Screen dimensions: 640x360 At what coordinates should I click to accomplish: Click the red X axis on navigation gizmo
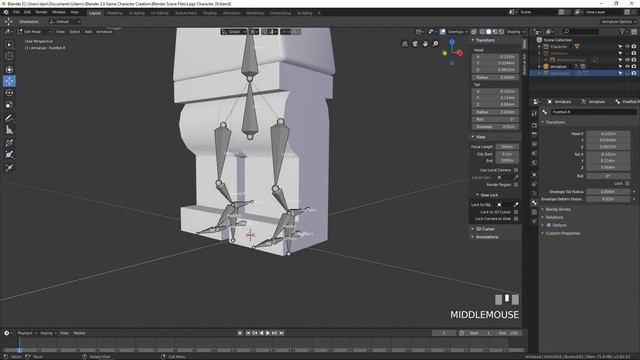click(x=460, y=53)
